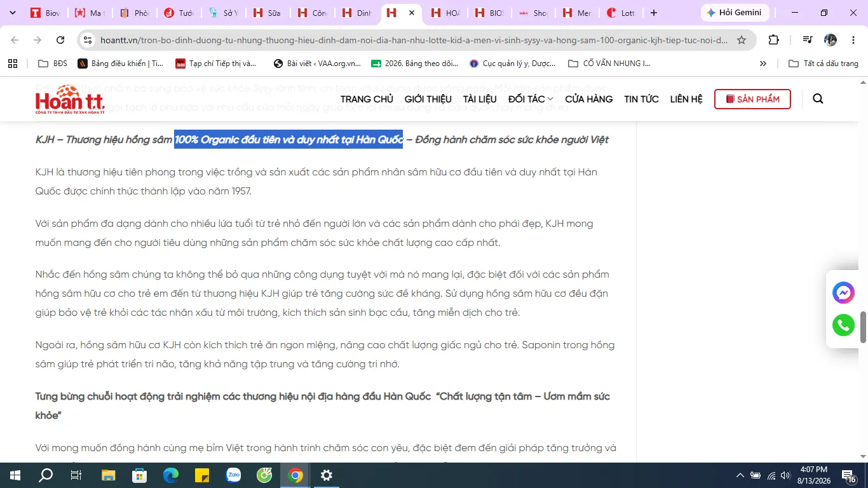Open the Messenger chat bubble icon
The width and height of the screenshot is (868, 488).
click(843, 293)
